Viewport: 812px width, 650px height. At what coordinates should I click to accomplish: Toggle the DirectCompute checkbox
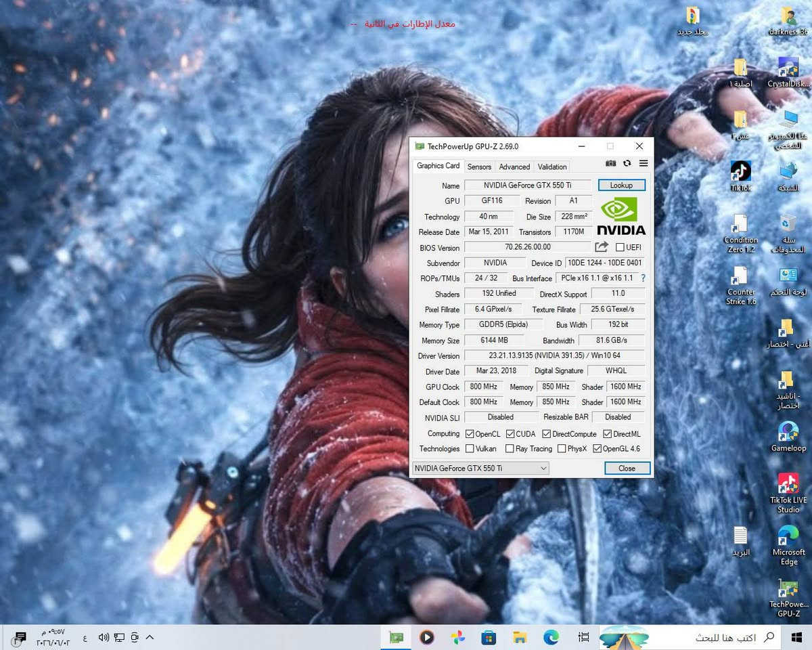546,434
